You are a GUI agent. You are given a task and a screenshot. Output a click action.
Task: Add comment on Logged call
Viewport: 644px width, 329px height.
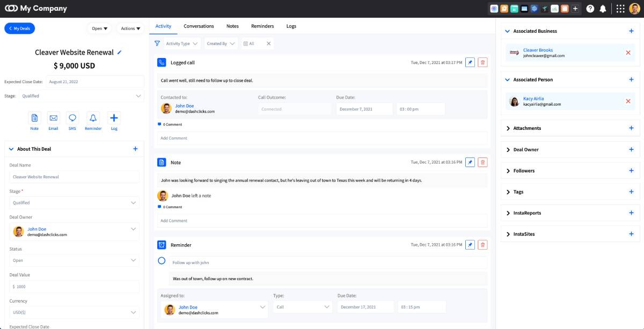pos(321,138)
